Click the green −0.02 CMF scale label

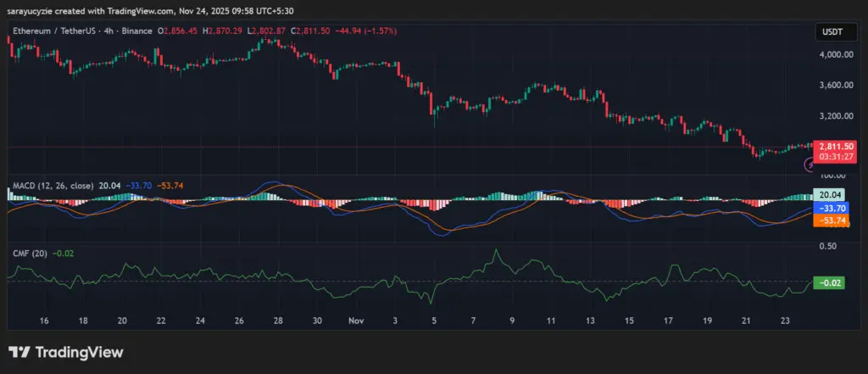[x=829, y=283]
